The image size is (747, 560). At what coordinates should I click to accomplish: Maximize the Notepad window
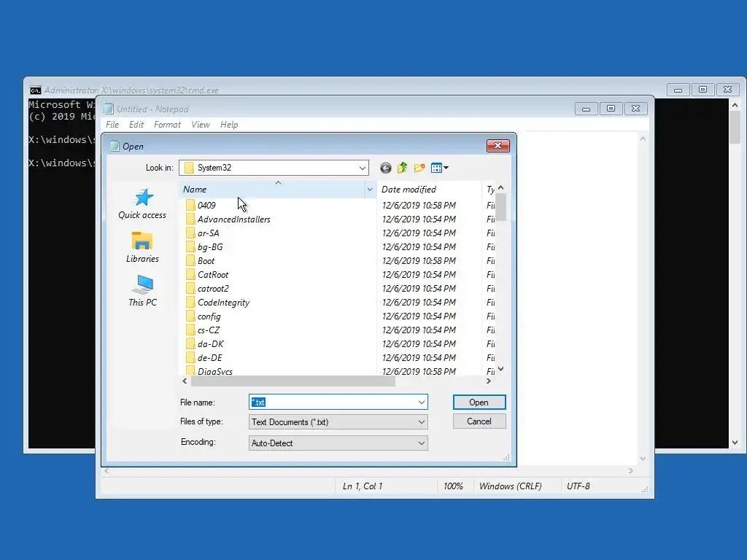click(x=611, y=109)
